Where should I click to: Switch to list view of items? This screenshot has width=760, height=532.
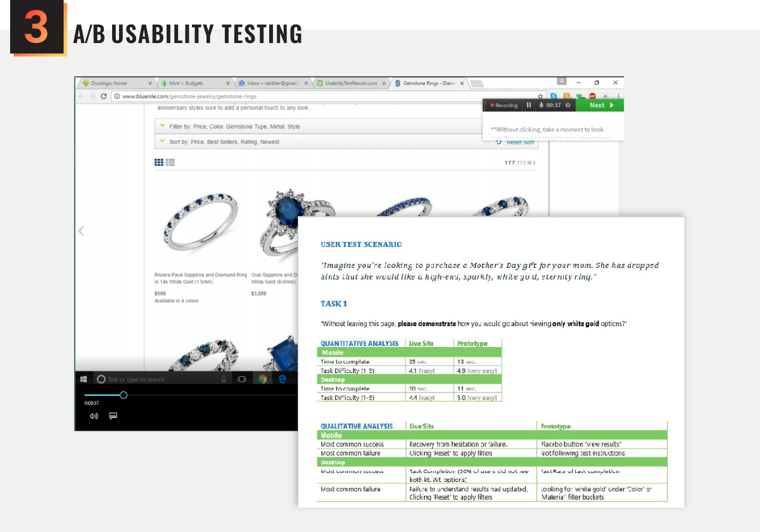click(x=170, y=163)
